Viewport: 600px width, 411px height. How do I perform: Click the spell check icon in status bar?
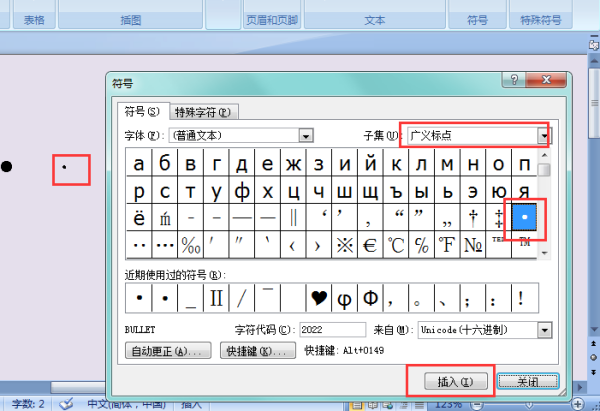pyautogui.click(x=67, y=404)
